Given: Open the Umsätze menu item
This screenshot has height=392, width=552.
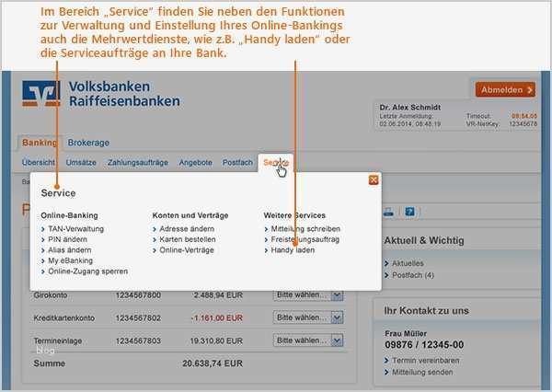Looking at the screenshot, I should click(81, 162).
